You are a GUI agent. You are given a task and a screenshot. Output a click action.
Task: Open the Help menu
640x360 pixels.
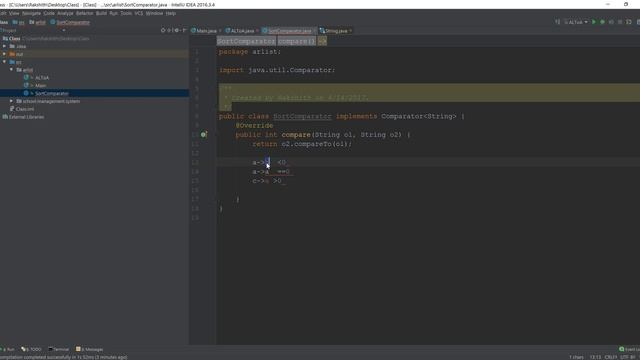coord(171,13)
